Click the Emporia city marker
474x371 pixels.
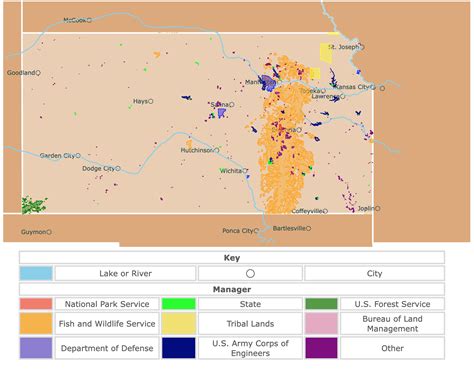coord(299,130)
